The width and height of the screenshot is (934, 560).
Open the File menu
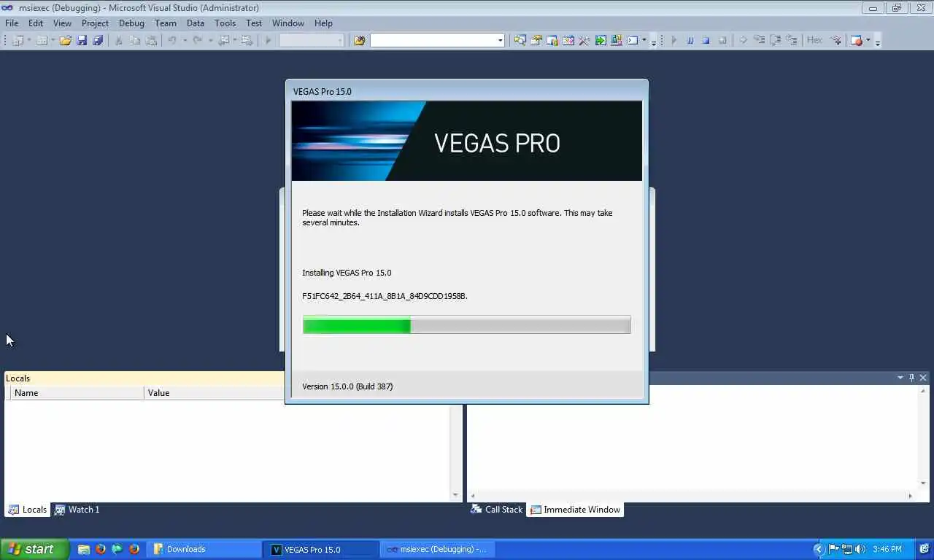[x=12, y=23]
